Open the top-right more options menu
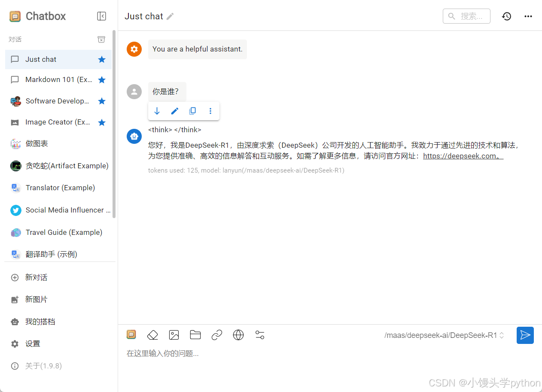542x392 pixels. (528, 16)
